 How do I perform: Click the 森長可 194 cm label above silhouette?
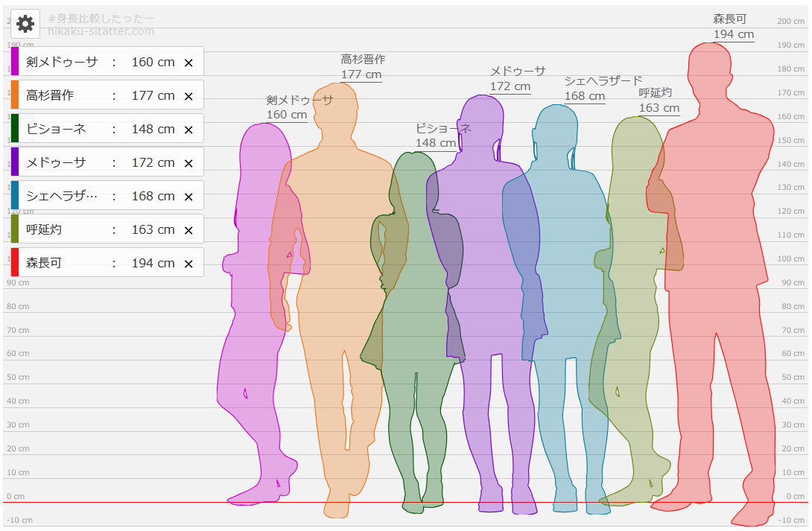(x=733, y=27)
